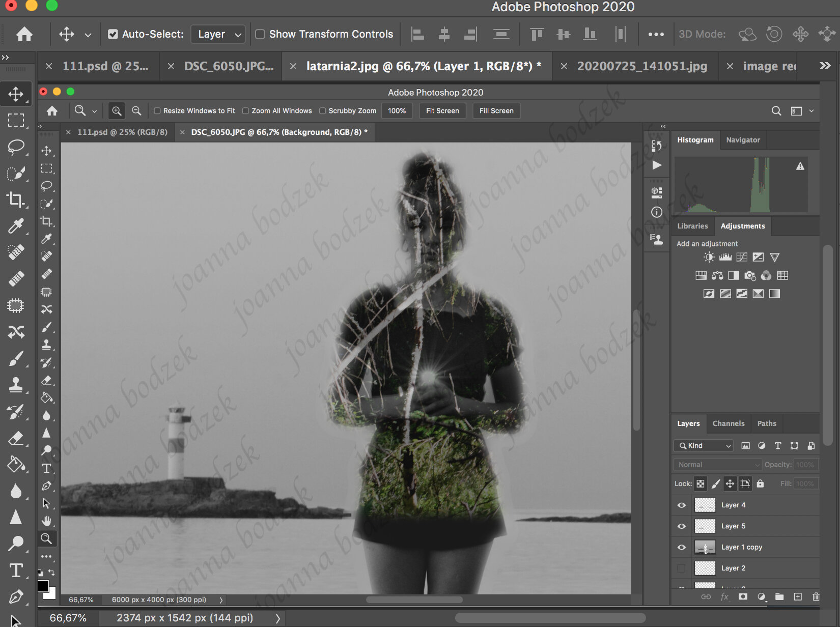The height and width of the screenshot is (627, 840).
Task: Choose Pen tool in inner window toolbar
Action: (46, 486)
